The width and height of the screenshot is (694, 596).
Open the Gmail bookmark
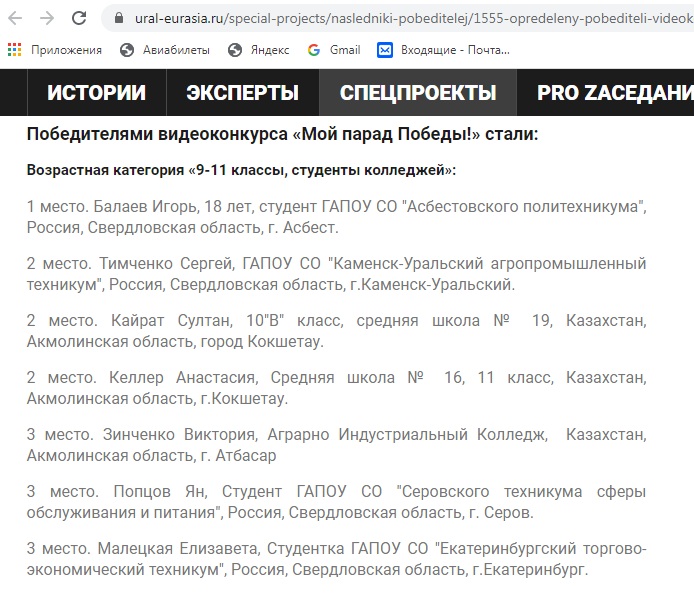pos(334,50)
